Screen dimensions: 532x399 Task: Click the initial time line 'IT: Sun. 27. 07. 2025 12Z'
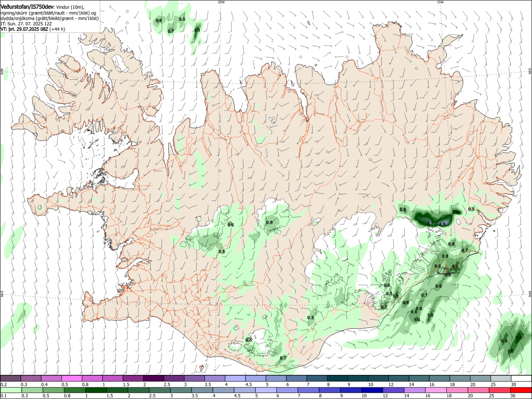tap(26, 24)
